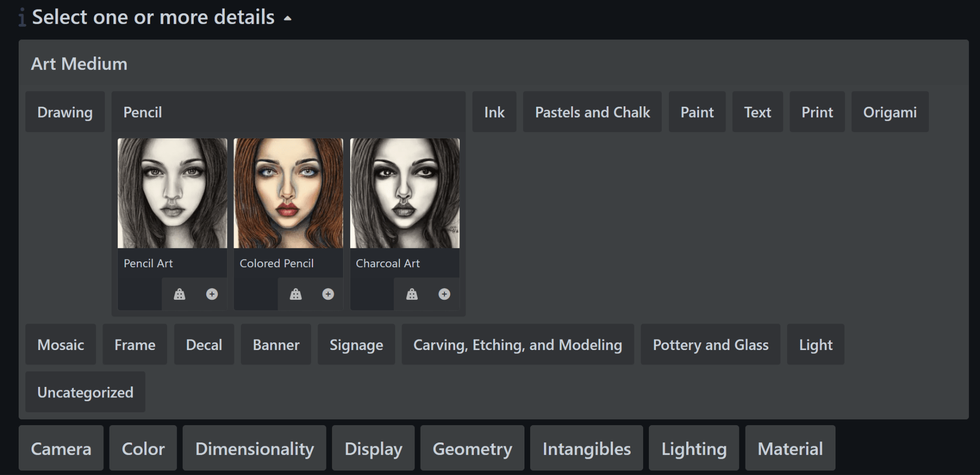Image resolution: width=980 pixels, height=475 pixels.
Task: Switch to the Lighting category tab
Action: (693, 449)
